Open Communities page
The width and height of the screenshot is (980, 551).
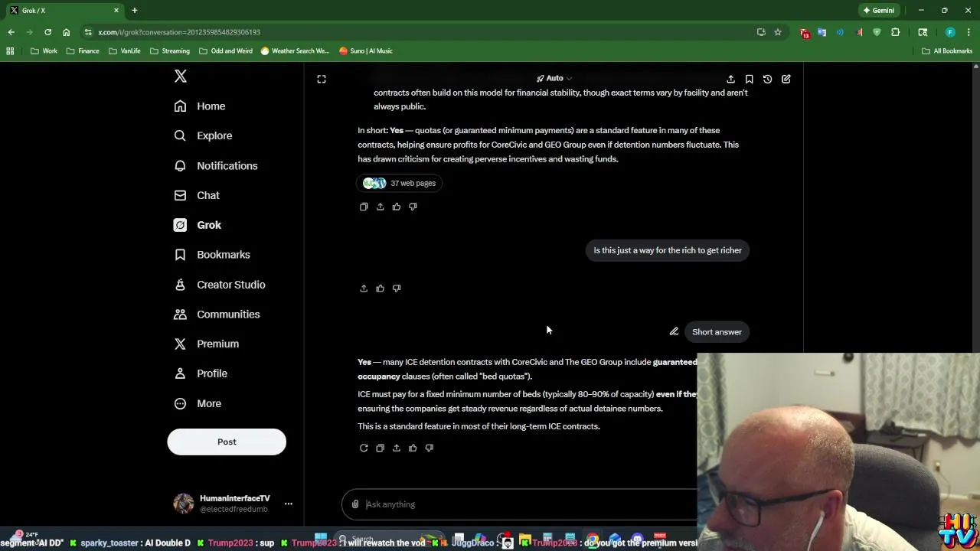pos(217,315)
